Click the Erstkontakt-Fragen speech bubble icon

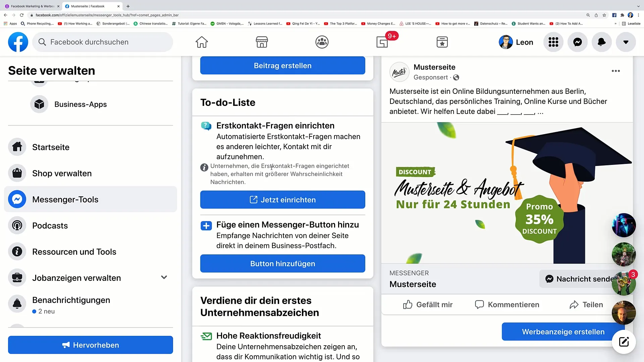click(x=206, y=126)
